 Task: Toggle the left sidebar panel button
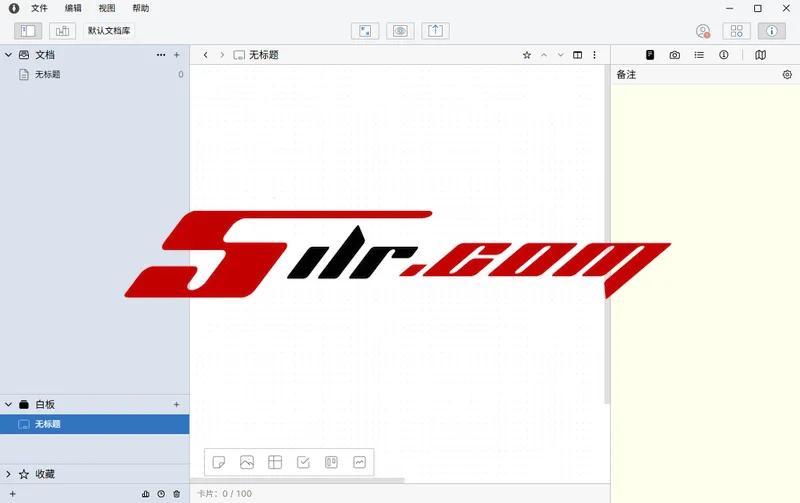pyautogui.click(x=28, y=31)
